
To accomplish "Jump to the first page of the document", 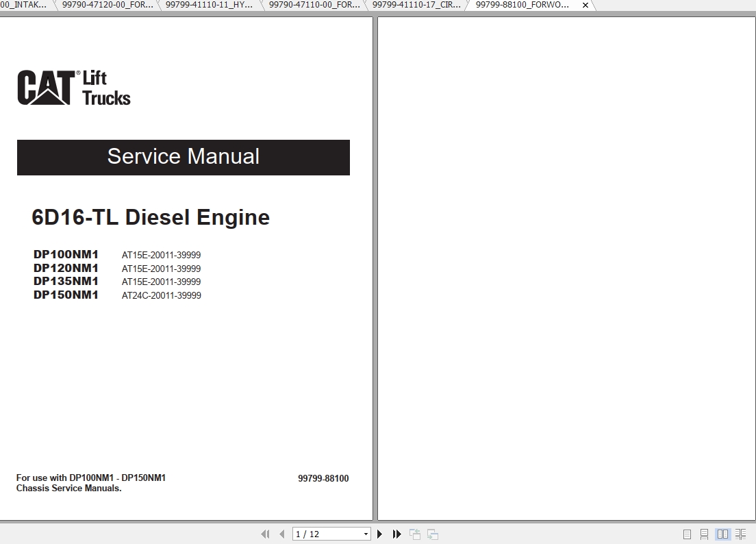I will coord(266,534).
